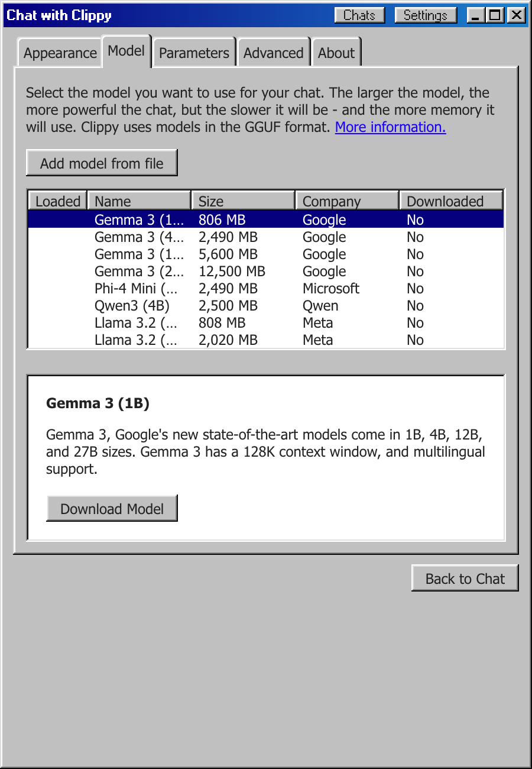The width and height of the screenshot is (532, 769).
Task: Open the Chats button in title bar
Action: click(x=359, y=15)
